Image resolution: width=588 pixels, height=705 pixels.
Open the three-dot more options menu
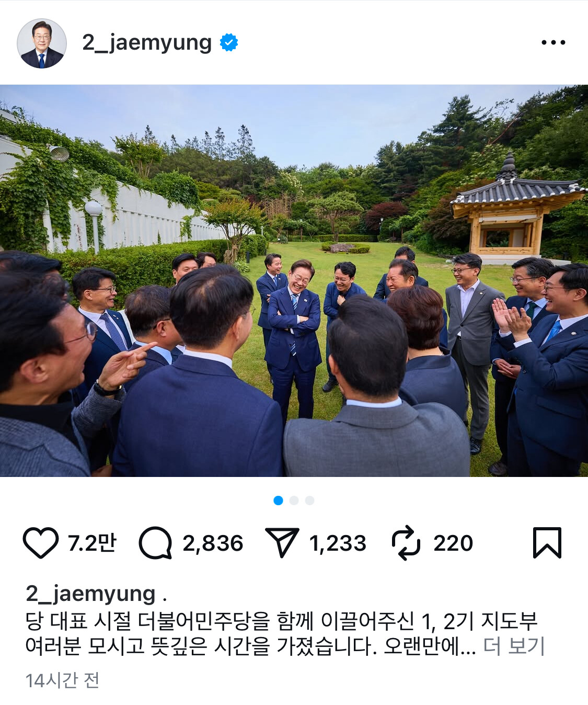[x=554, y=42]
